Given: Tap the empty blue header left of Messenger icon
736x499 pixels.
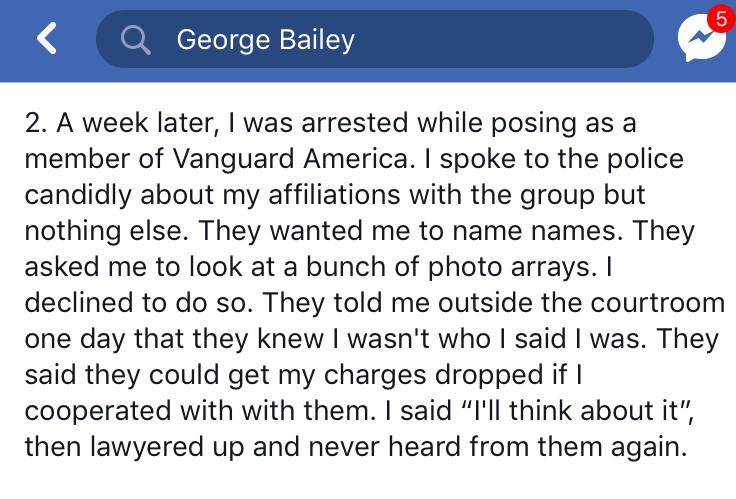Looking at the screenshot, I should pos(665,40).
